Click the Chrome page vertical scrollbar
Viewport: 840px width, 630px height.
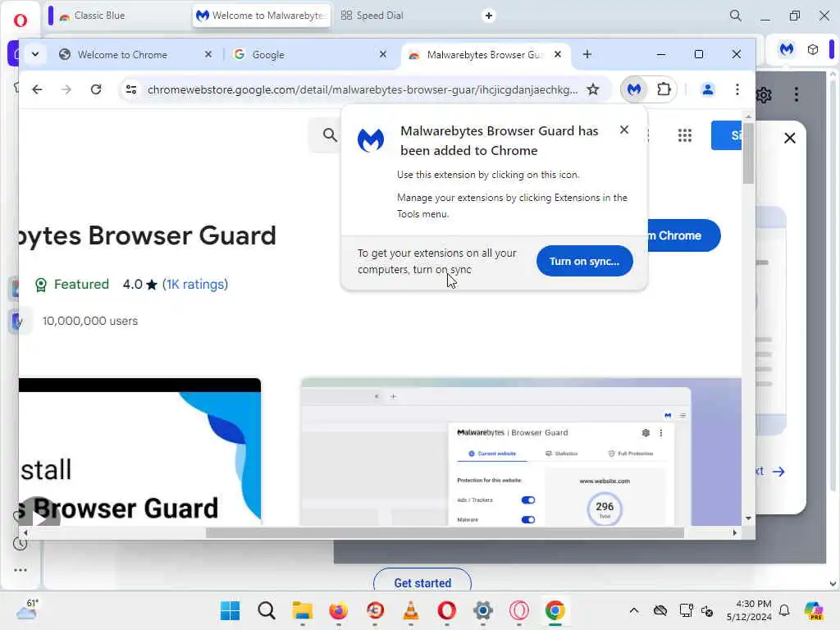pyautogui.click(x=748, y=153)
